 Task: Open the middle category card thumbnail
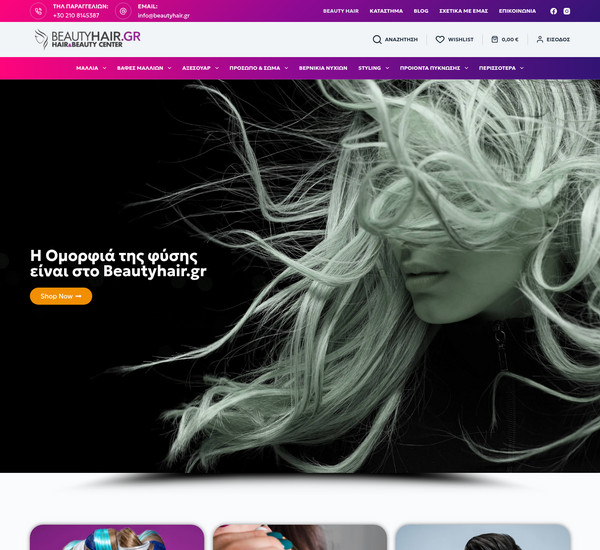pyautogui.click(x=300, y=537)
